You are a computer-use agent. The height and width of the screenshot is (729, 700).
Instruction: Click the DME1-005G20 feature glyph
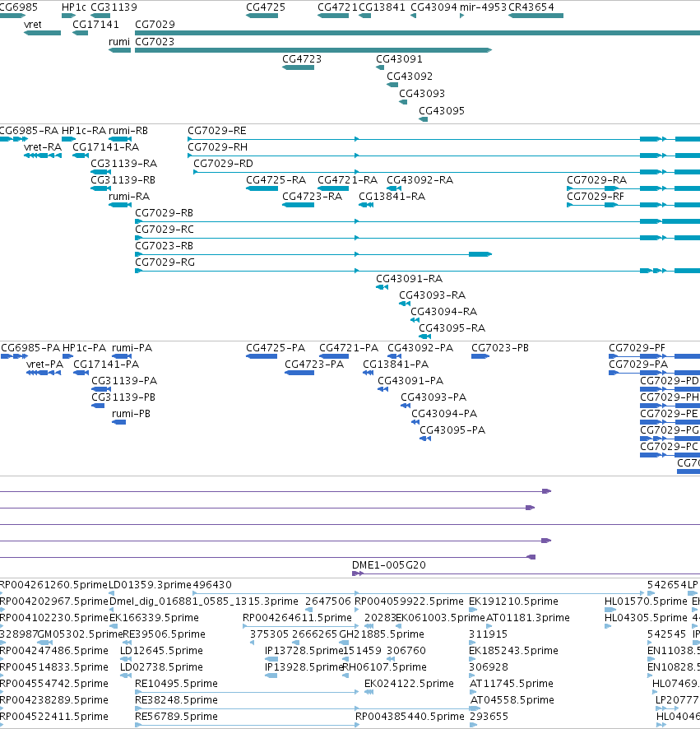pyautogui.click(x=358, y=573)
